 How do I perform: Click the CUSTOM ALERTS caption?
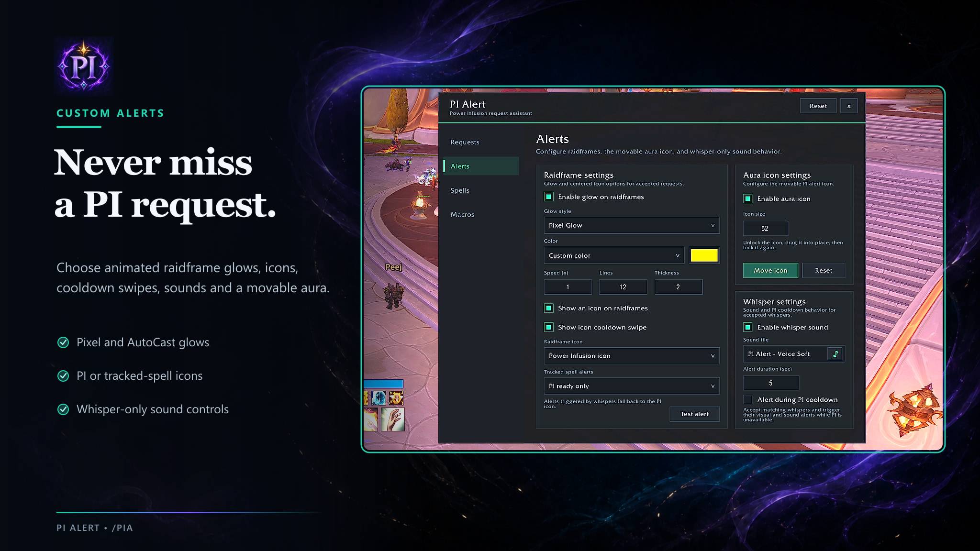click(111, 113)
